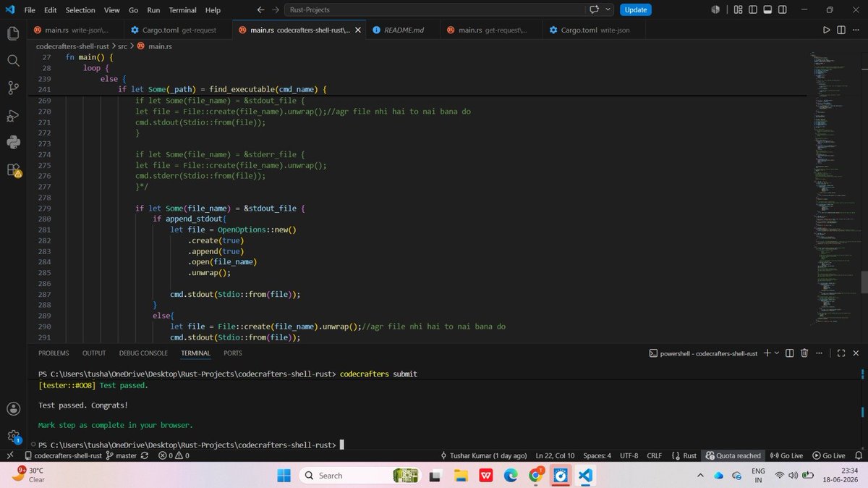Split the terminal
Image resolution: width=868 pixels, height=488 pixels.
(x=790, y=353)
